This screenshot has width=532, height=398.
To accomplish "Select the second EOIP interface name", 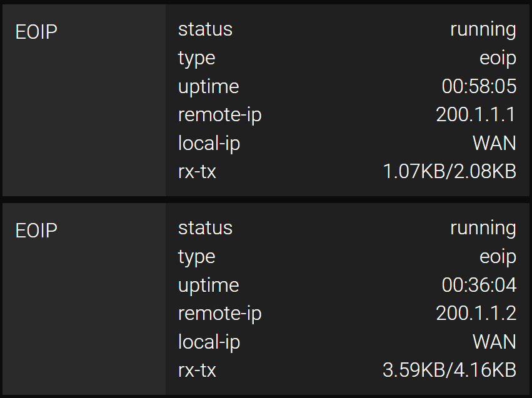I will (36, 231).
